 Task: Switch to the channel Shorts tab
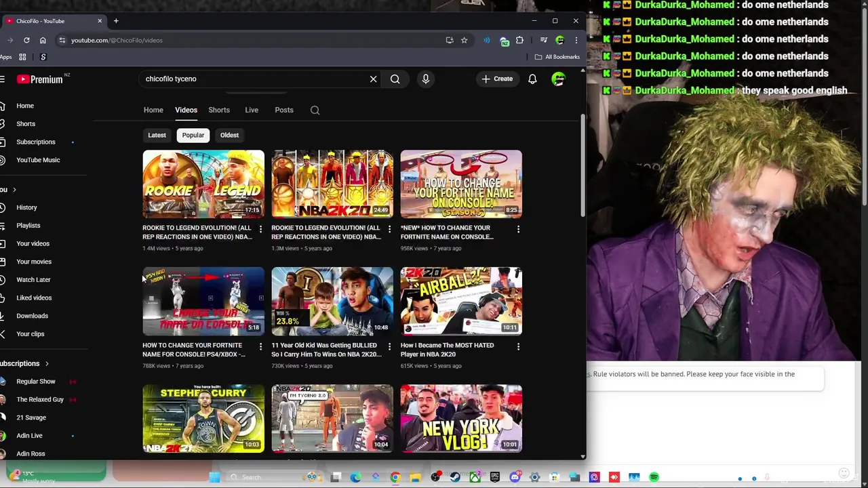219,110
